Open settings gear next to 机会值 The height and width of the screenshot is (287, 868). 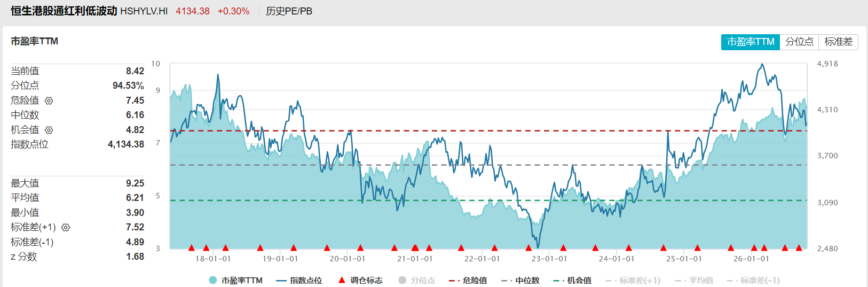coord(49,130)
